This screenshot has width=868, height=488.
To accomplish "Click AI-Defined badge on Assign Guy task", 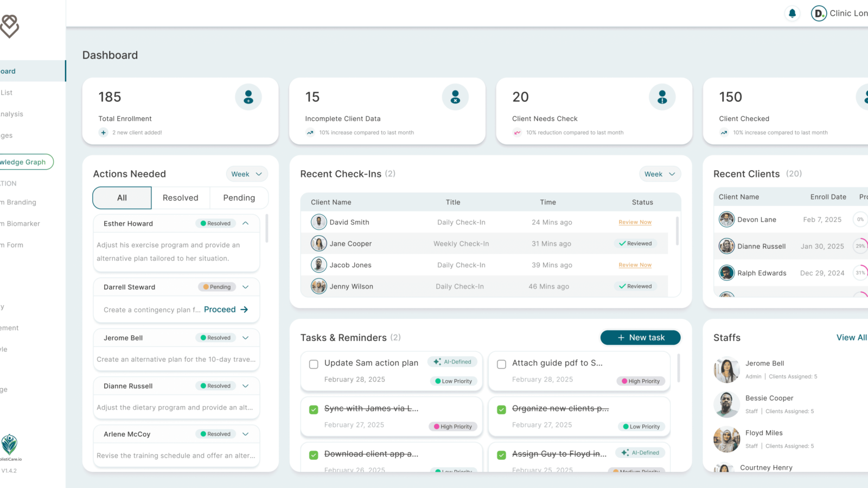I will coord(640,453).
